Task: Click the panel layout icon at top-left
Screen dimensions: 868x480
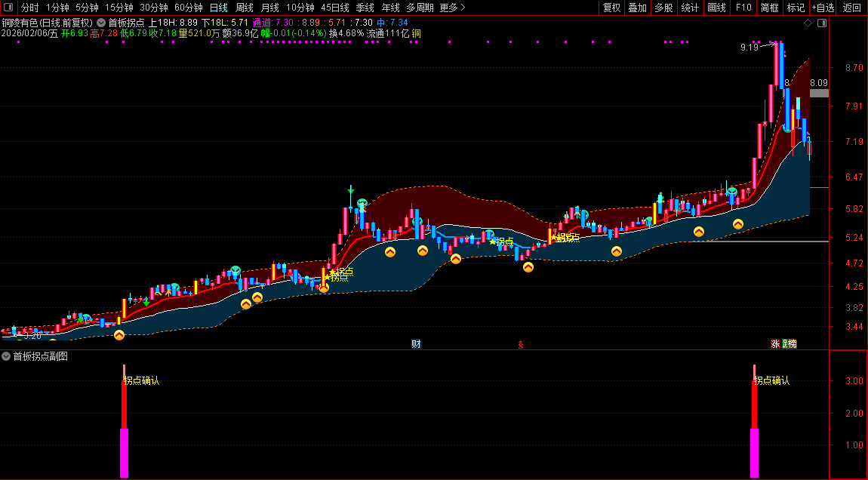Action: click(8, 8)
